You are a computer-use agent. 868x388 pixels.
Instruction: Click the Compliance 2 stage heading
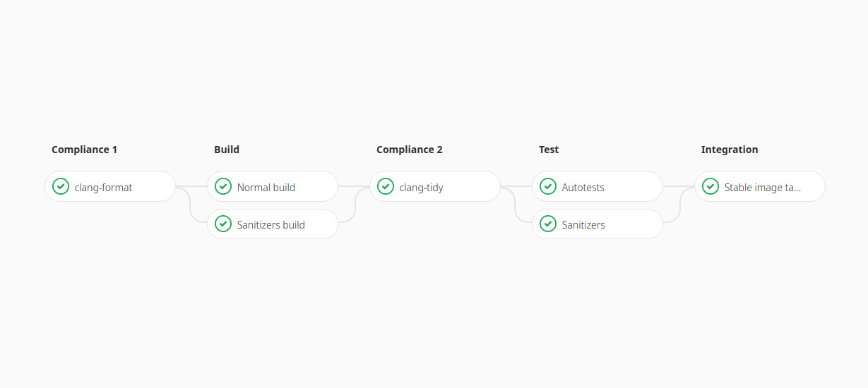click(410, 150)
